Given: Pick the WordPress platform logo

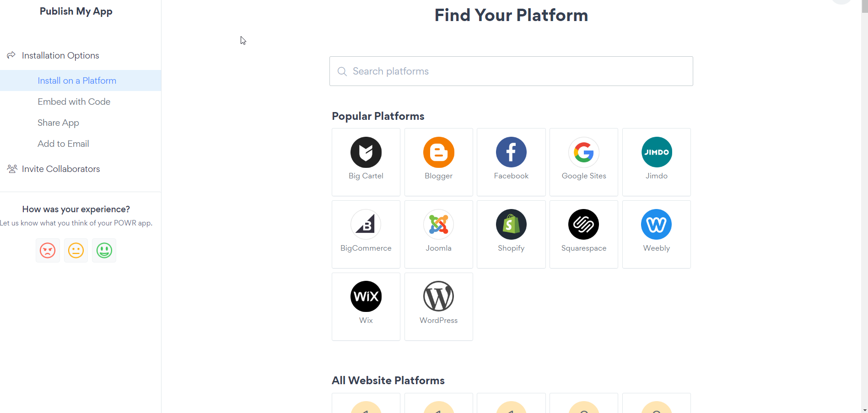Looking at the screenshot, I should (x=439, y=296).
